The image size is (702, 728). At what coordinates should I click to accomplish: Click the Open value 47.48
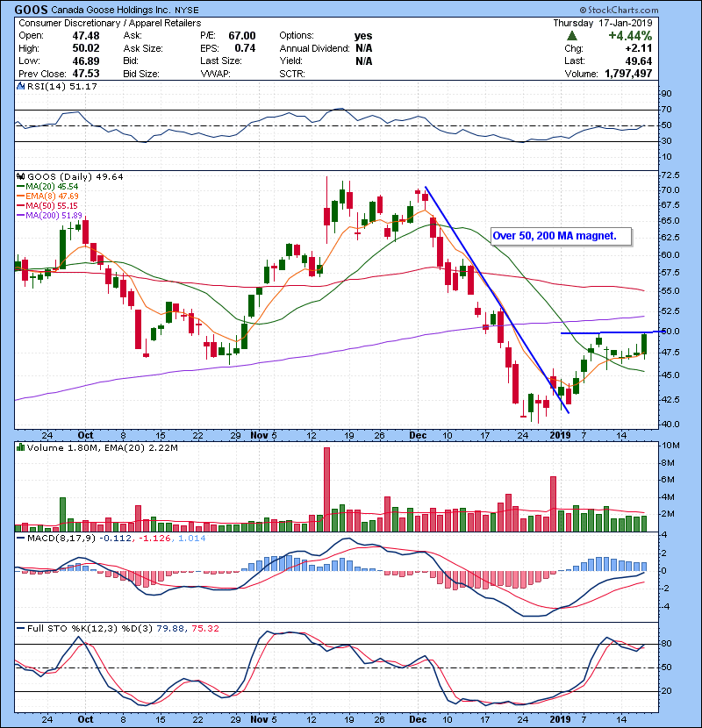[86, 36]
